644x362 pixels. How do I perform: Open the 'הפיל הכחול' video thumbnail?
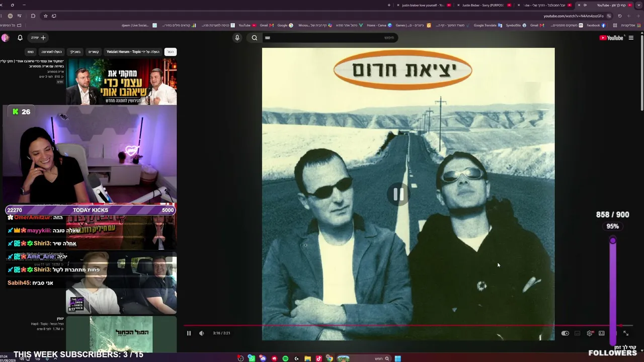click(121, 334)
